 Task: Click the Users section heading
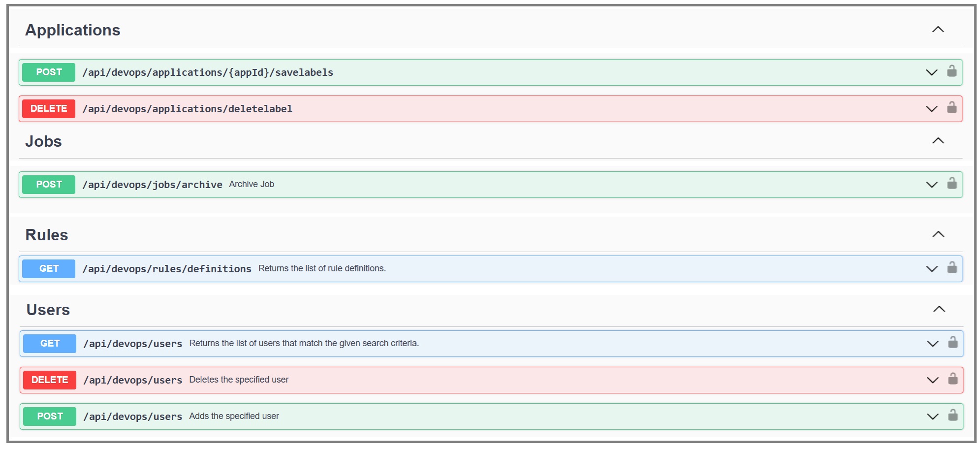click(x=48, y=310)
